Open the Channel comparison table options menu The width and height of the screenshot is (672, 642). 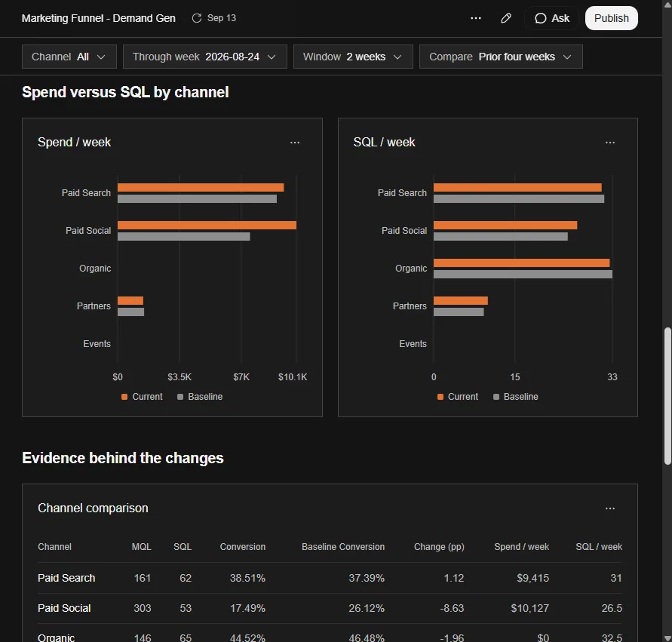pyautogui.click(x=610, y=508)
